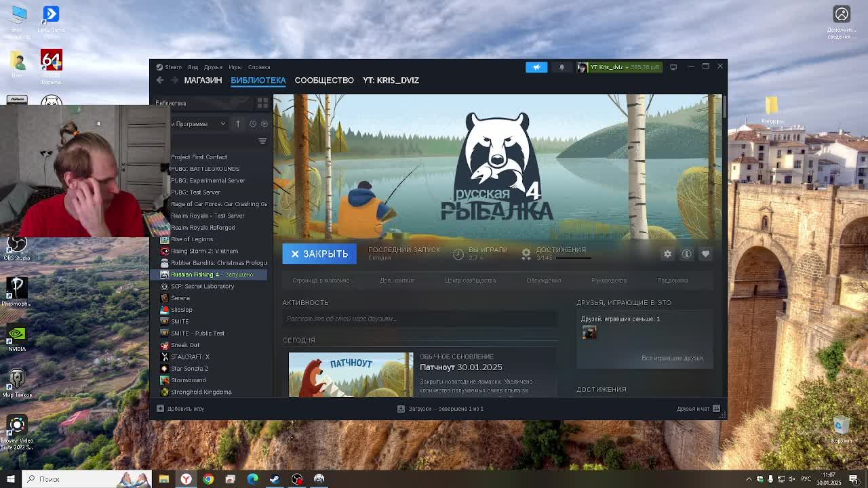Go back with Steam's left navigation arrow
Screen dimensions: 868x488
160,80
